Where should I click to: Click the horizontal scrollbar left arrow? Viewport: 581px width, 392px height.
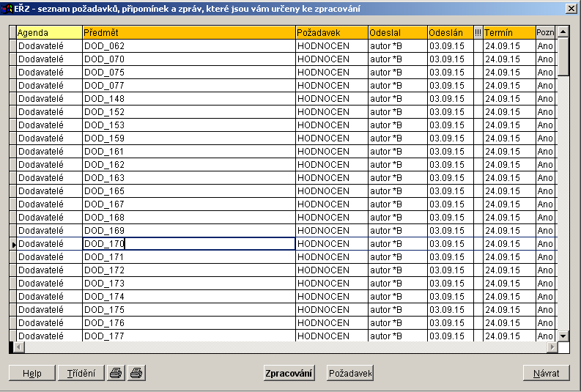coord(20,347)
